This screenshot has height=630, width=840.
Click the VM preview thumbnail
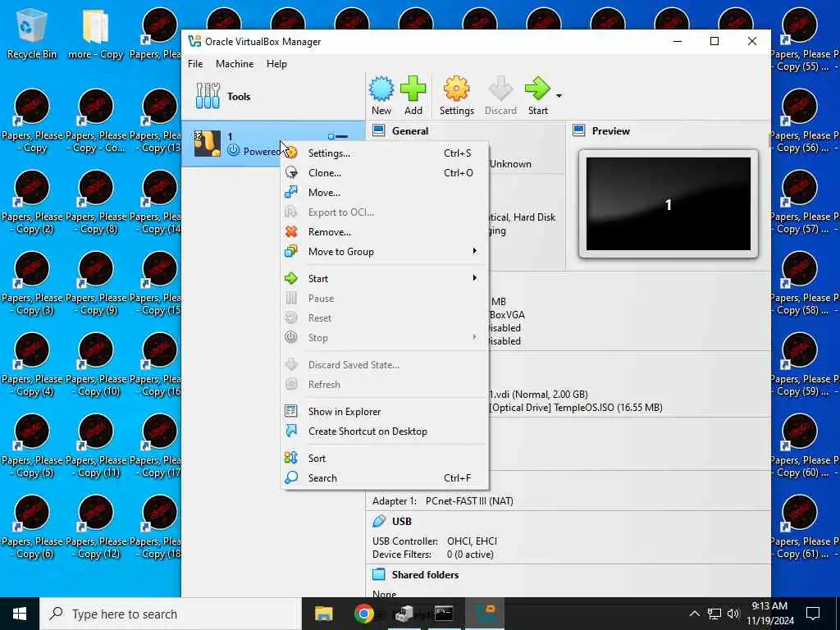[x=668, y=203]
